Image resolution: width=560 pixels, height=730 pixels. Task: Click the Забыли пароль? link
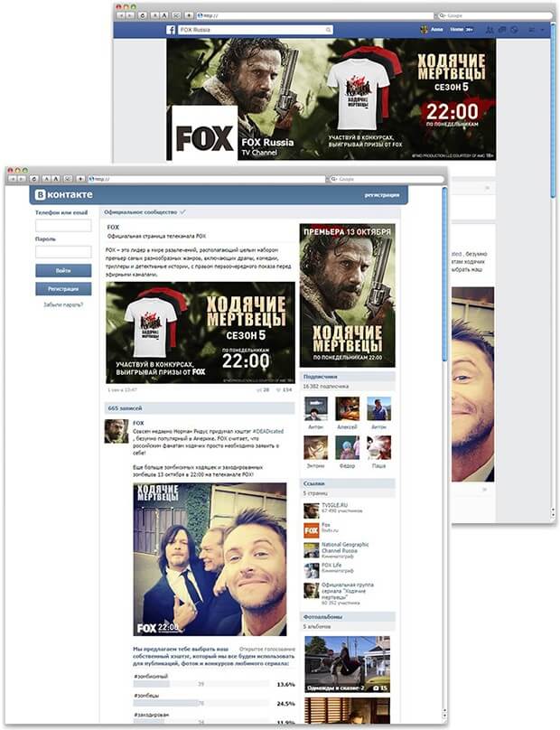coord(63,305)
